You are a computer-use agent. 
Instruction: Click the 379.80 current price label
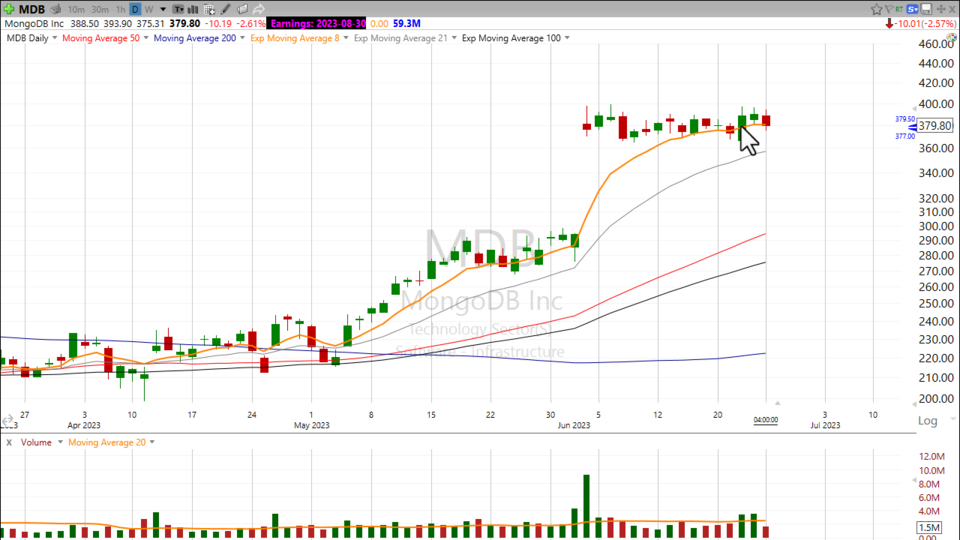click(935, 126)
